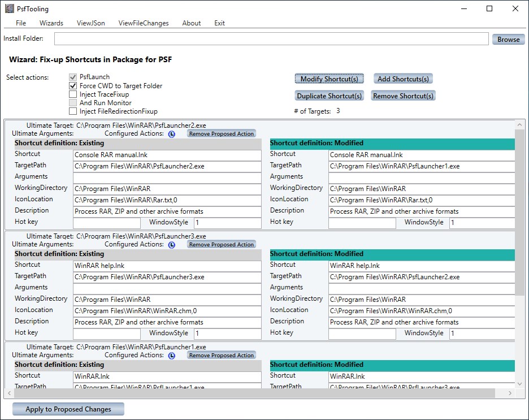Click horizontal scrollbar left arrow
The image size is (529, 420).
[x=9, y=393]
